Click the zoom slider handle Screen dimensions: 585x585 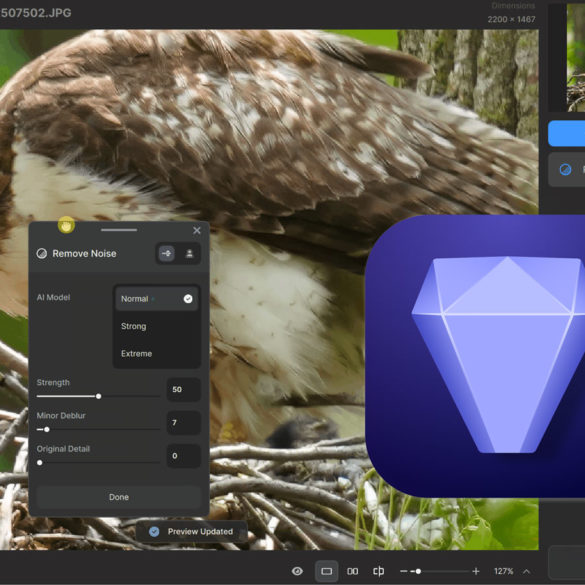418,571
